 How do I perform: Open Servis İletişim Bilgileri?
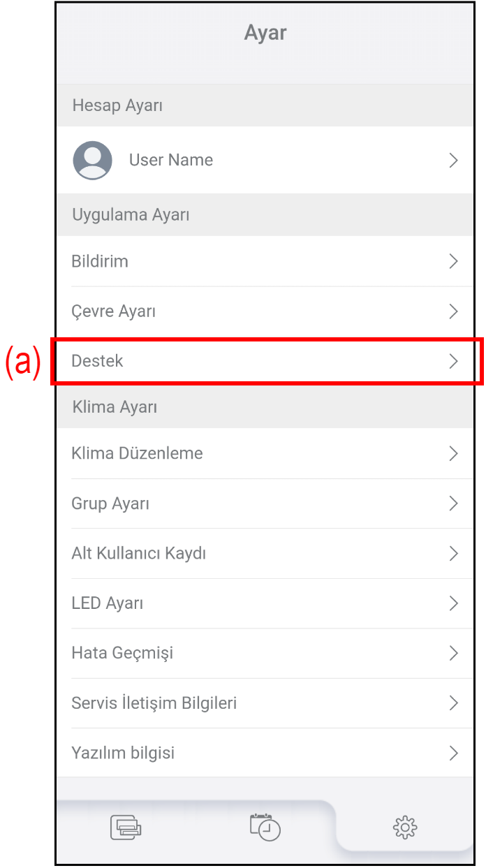[154, 703]
